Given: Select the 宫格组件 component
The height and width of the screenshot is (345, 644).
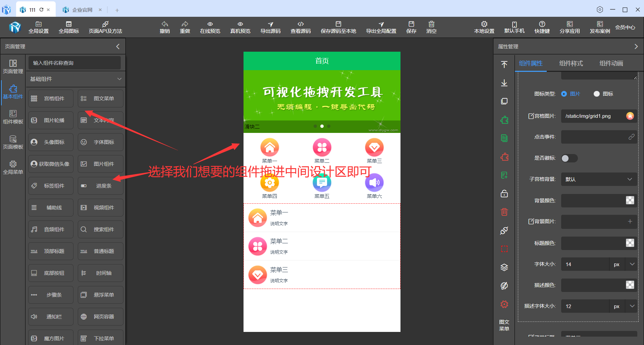Looking at the screenshot, I should tap(51, 98).
